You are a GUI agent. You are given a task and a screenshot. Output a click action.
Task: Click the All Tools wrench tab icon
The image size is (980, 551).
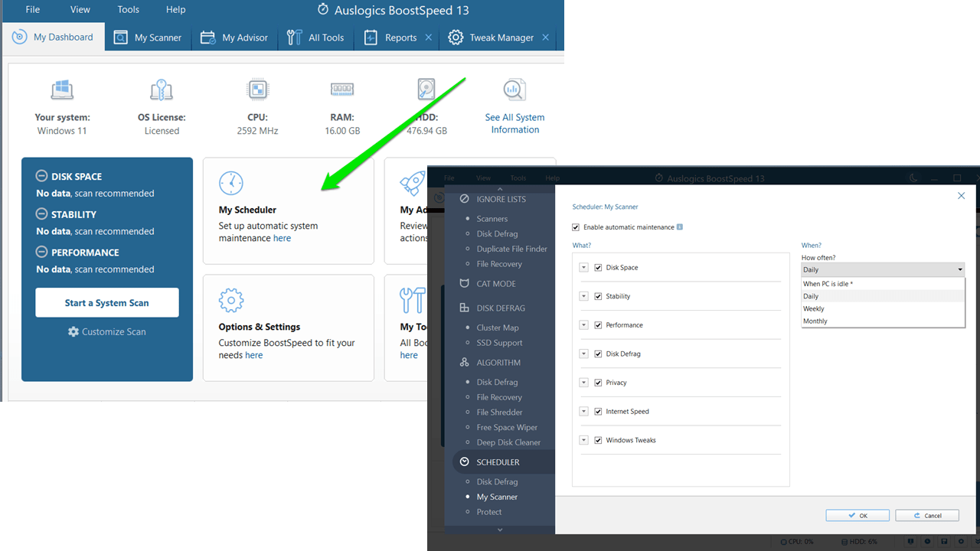[x=294, y=37]
